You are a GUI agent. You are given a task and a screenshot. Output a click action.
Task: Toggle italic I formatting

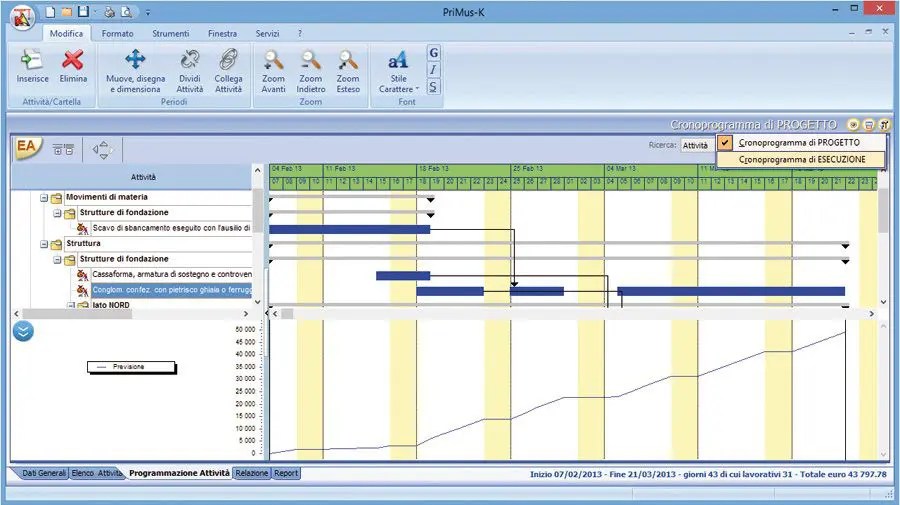(x=433, y=69)
